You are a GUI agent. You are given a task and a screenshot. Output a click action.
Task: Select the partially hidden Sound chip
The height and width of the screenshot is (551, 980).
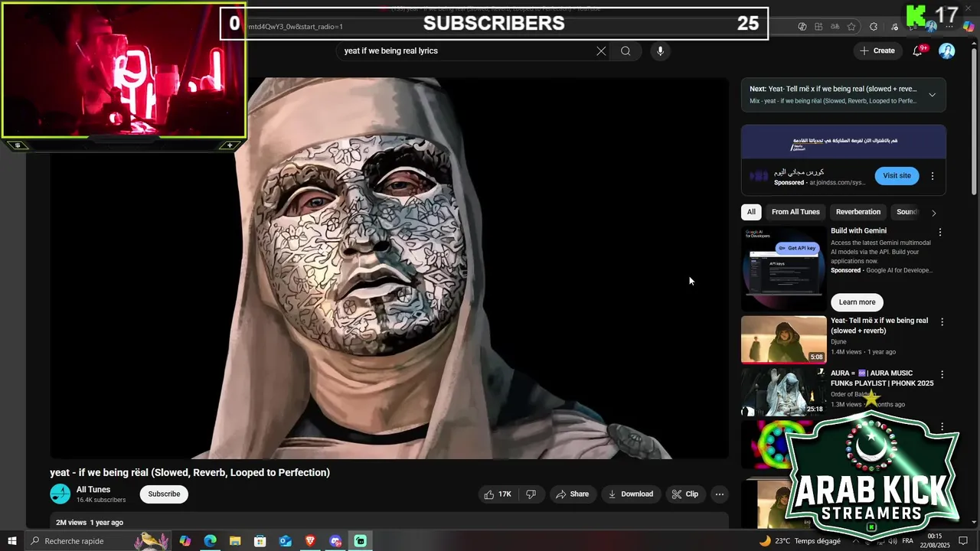906,212
